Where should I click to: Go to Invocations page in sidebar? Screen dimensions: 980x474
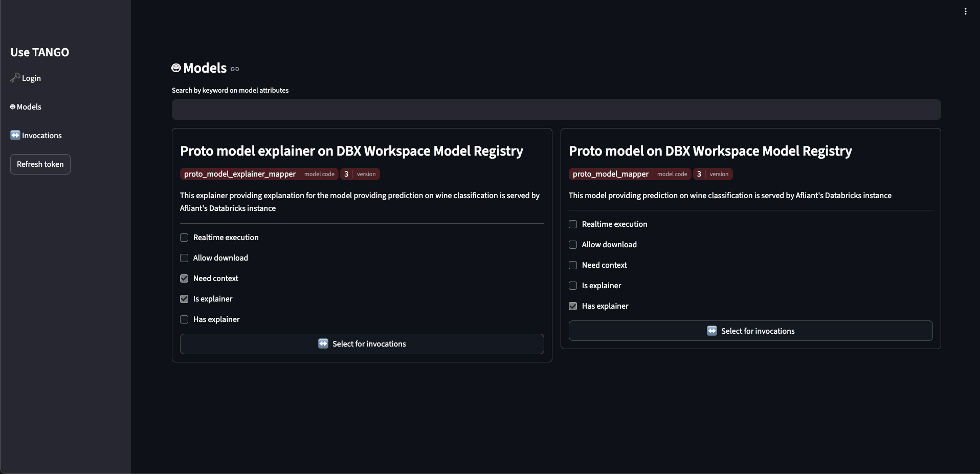pyautogui.click(x=41, y=136)
